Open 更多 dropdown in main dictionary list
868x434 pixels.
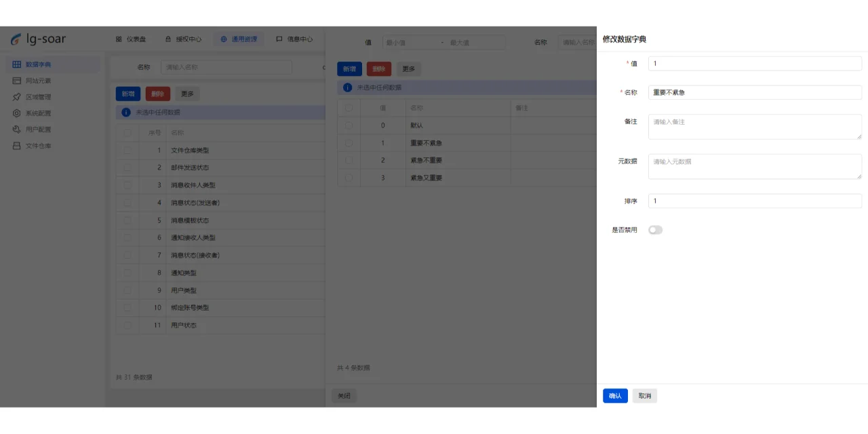[187, 94]
